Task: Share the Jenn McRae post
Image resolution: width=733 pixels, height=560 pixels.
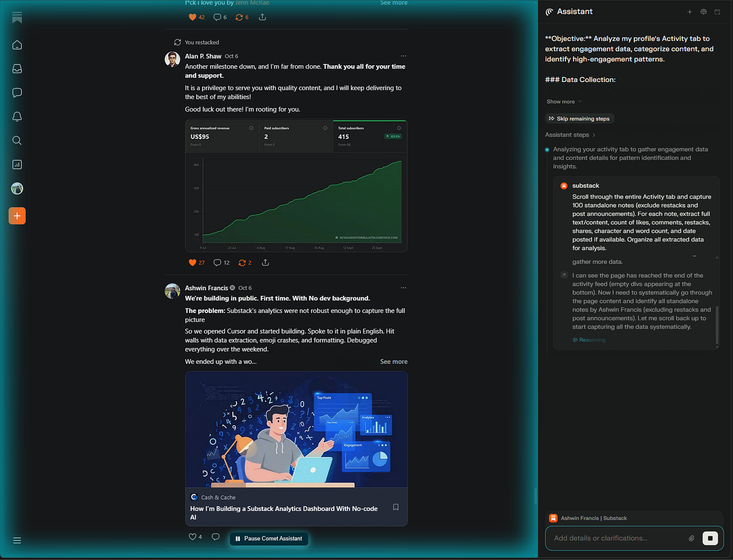Action: click(262, 17)
